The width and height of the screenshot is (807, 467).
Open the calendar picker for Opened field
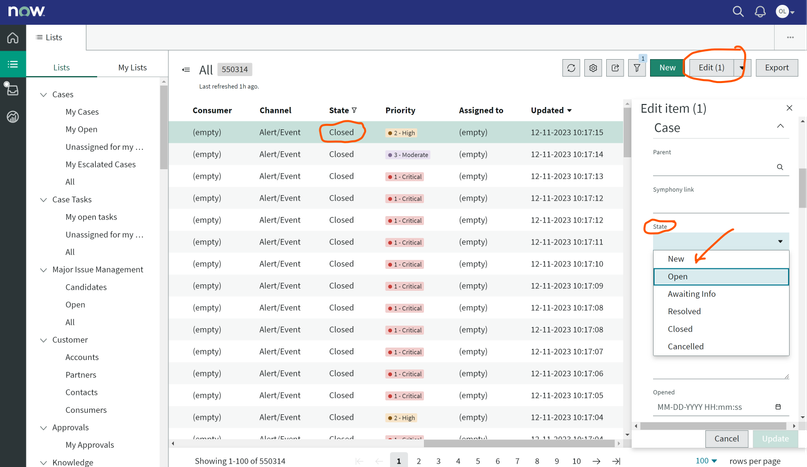(778, 407)
